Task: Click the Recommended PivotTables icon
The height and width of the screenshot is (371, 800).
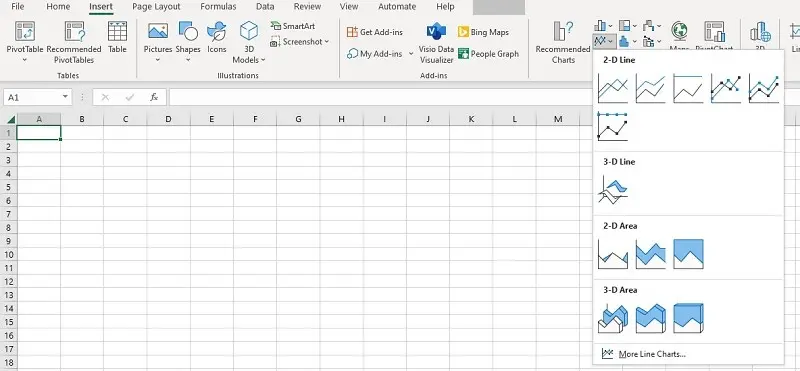Action: pyautogui.click(x=74, y=31)
